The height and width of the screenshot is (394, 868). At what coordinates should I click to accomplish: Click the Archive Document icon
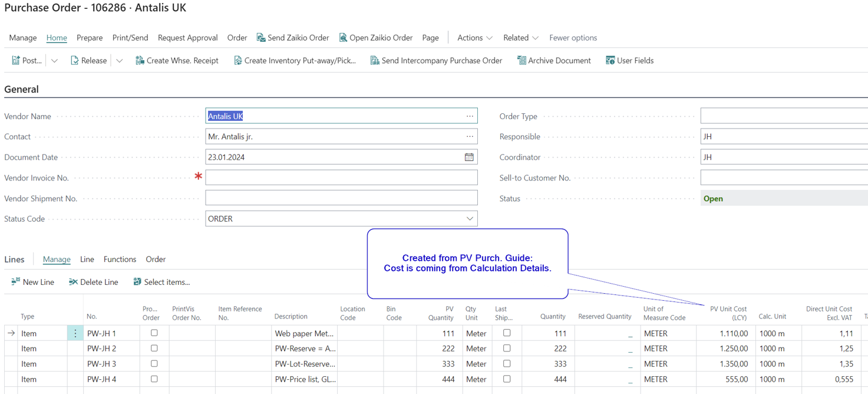(522, 61)
